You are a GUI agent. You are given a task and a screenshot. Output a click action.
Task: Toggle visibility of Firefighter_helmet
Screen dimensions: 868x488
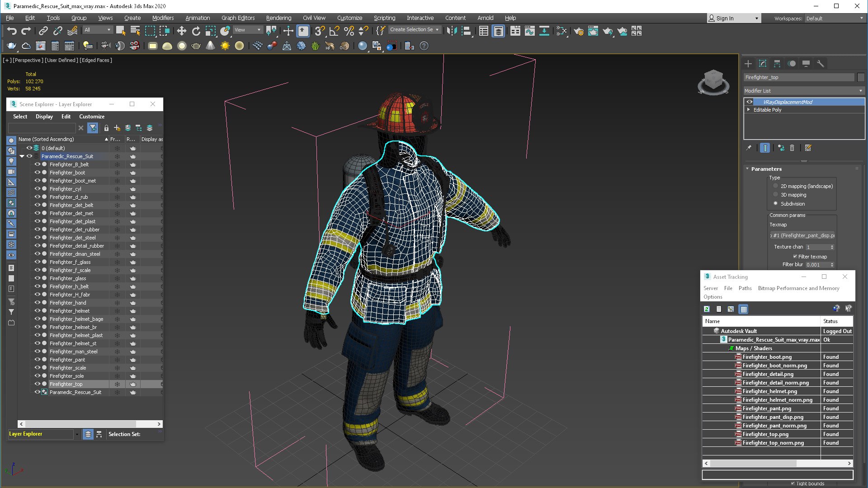38,311
